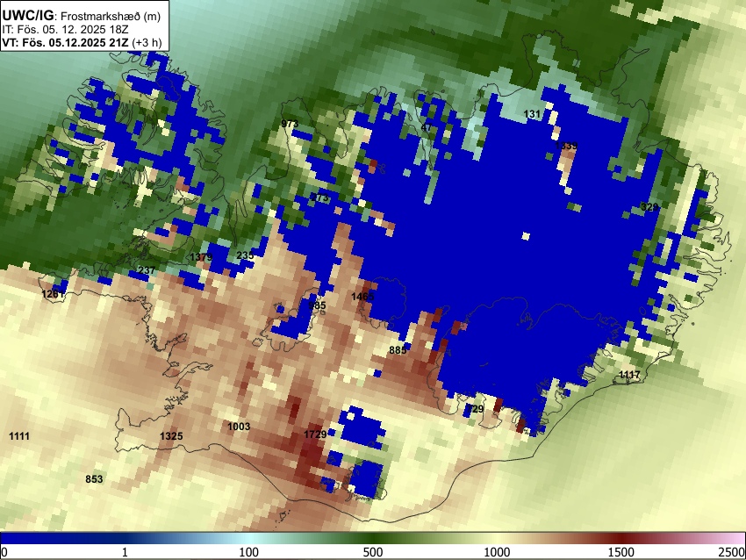Click the map value 1379

pyautogui.click(x=201, y=257)
